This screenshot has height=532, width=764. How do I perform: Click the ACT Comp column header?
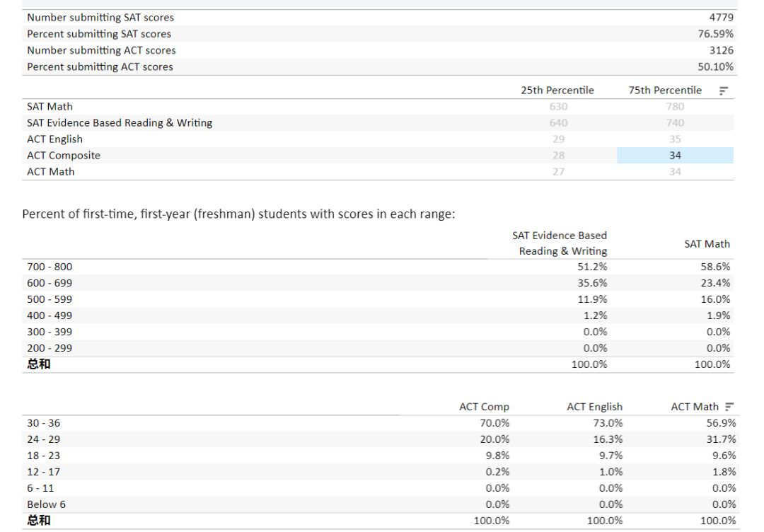click(484, 407)
